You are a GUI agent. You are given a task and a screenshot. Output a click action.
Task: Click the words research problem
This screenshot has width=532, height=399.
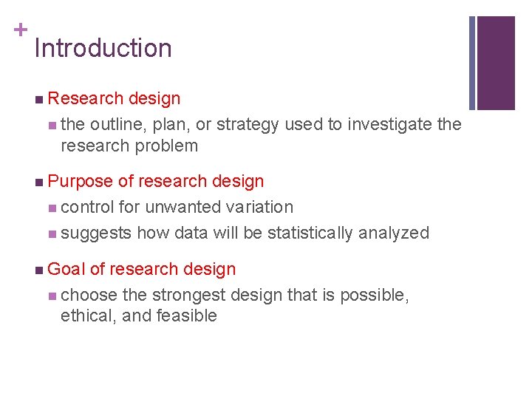pos(129,146)
